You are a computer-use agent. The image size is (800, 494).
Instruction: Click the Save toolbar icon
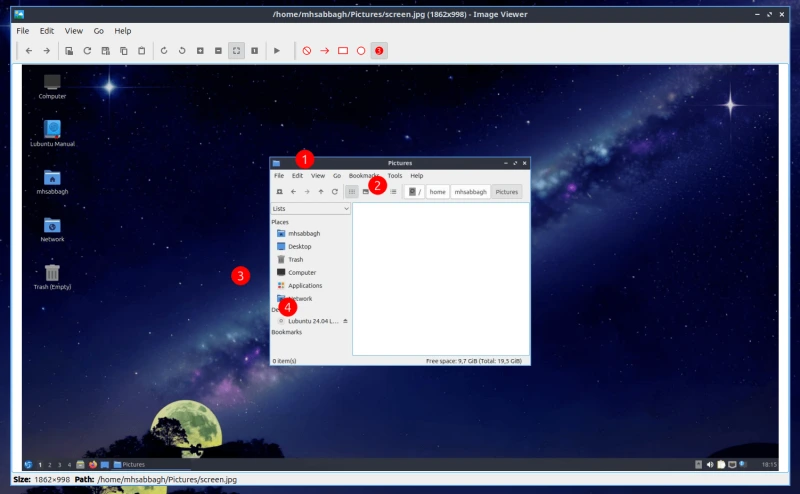pyautogui.click(x=106, y=51)
